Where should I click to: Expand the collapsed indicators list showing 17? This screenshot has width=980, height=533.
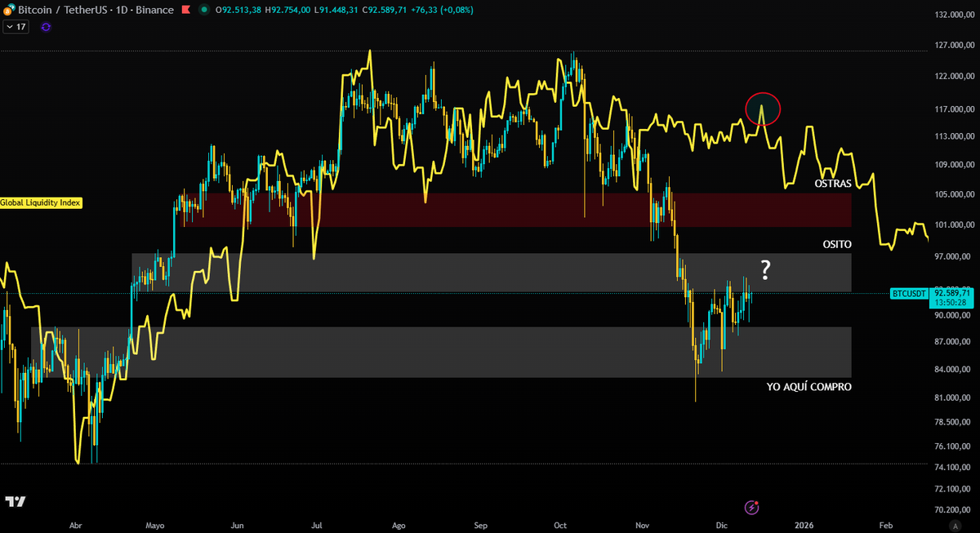[x=16, y=27]
